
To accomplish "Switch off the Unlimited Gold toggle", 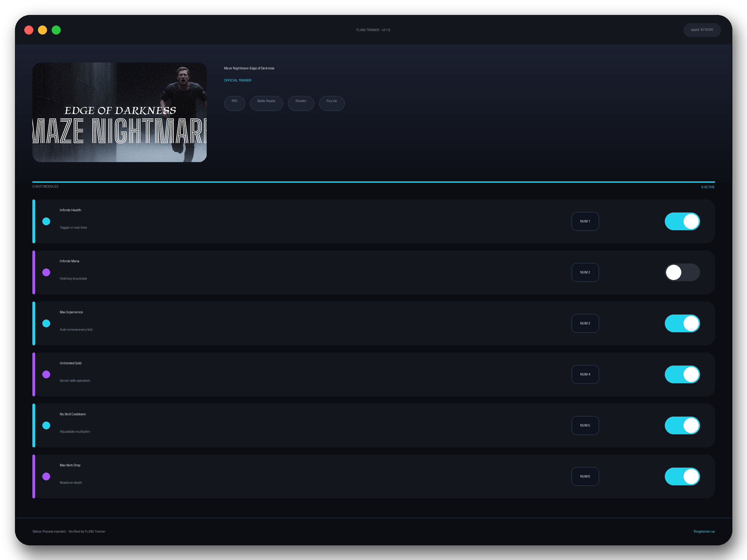I will coord(682,374).
